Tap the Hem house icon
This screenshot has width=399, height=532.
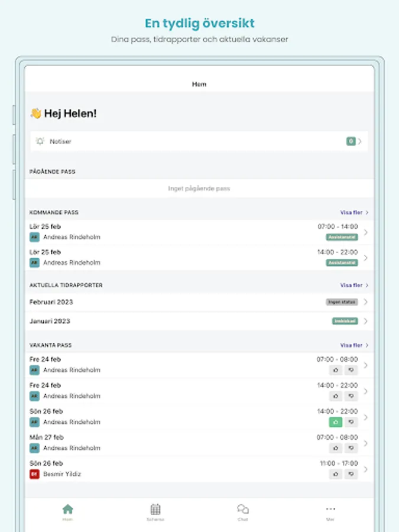(68, 510)
